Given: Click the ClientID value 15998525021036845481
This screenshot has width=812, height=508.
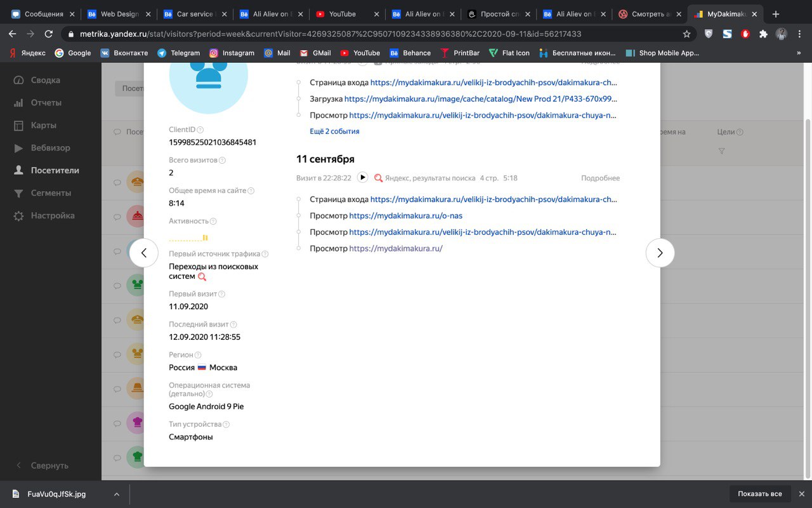Looking at the screenshot, I should coord(213,142).
